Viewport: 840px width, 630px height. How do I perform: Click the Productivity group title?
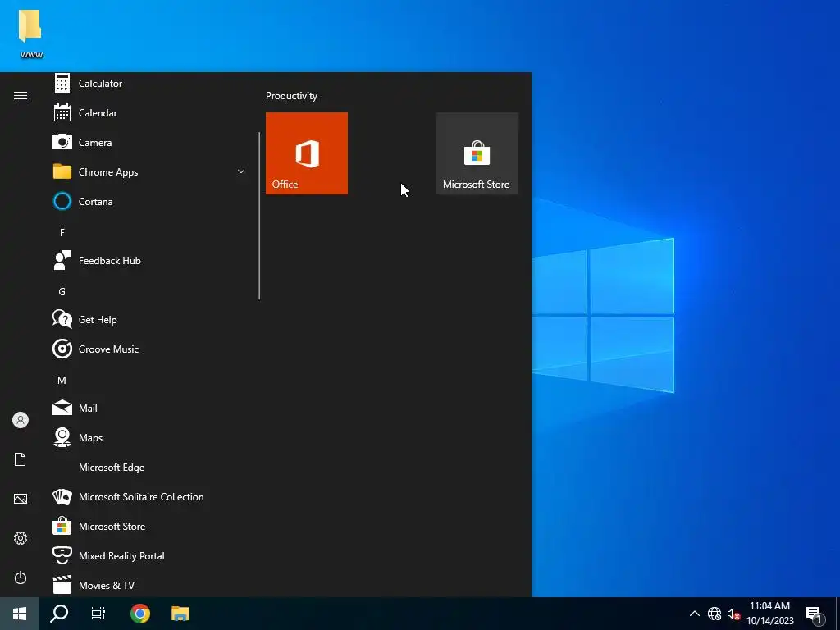tap(291, 96)
